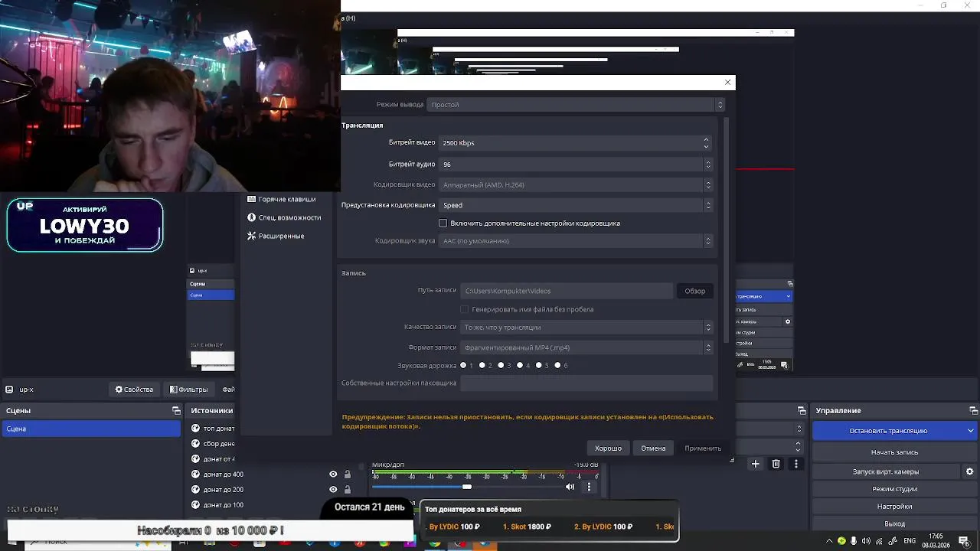Click the Выход button
The height and width of the screenshot is (551, 980).
(894, 524)
